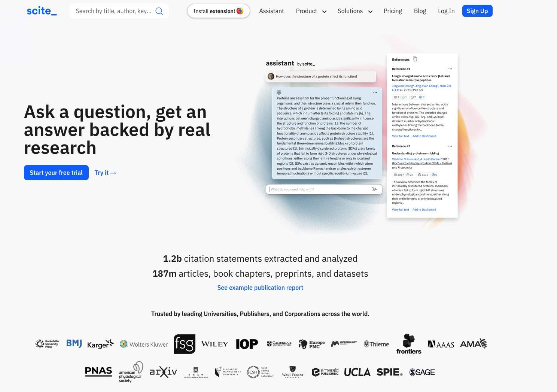Click the IOP logo
The width and height of the screenshot is (557, 392).
pos(247,344)
